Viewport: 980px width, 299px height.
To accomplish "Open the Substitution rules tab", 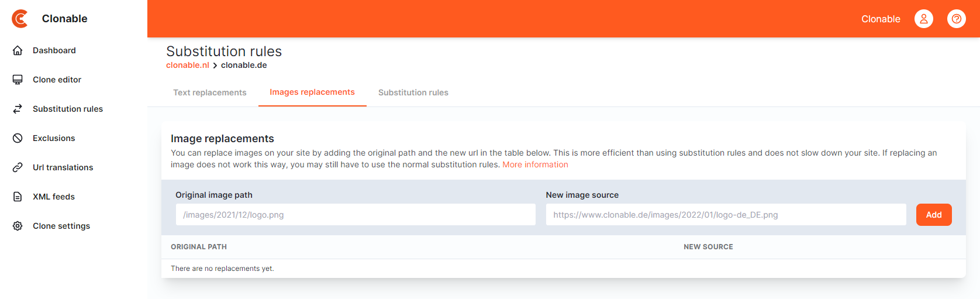I will pos(413,92).
